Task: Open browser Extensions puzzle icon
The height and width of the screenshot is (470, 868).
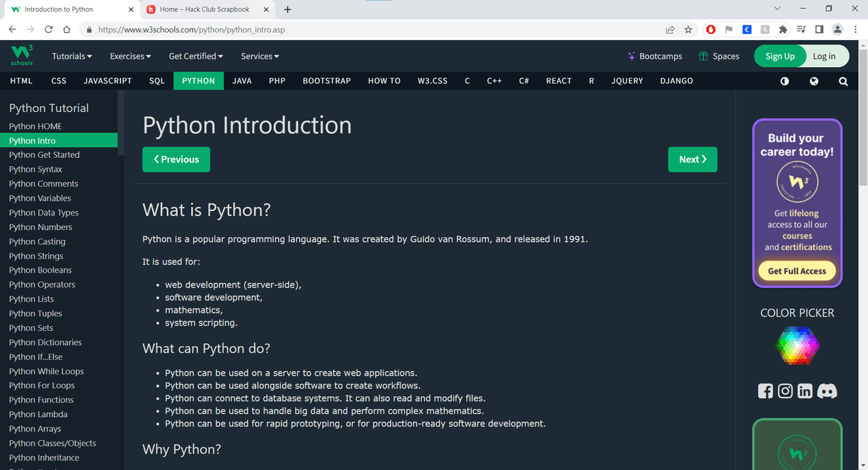Action: click(783, 29)
